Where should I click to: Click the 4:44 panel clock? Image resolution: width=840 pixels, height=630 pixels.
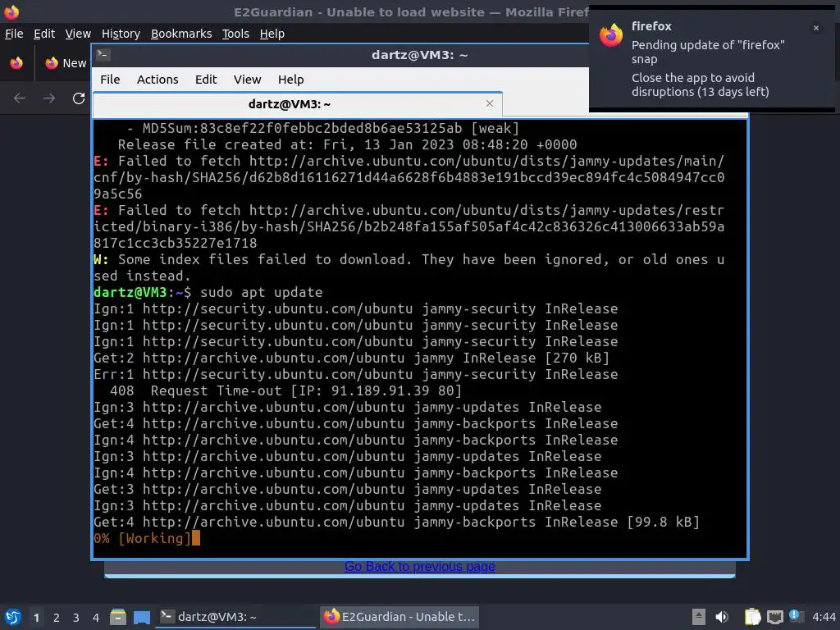pyautogui.click(x=824, y=617)
